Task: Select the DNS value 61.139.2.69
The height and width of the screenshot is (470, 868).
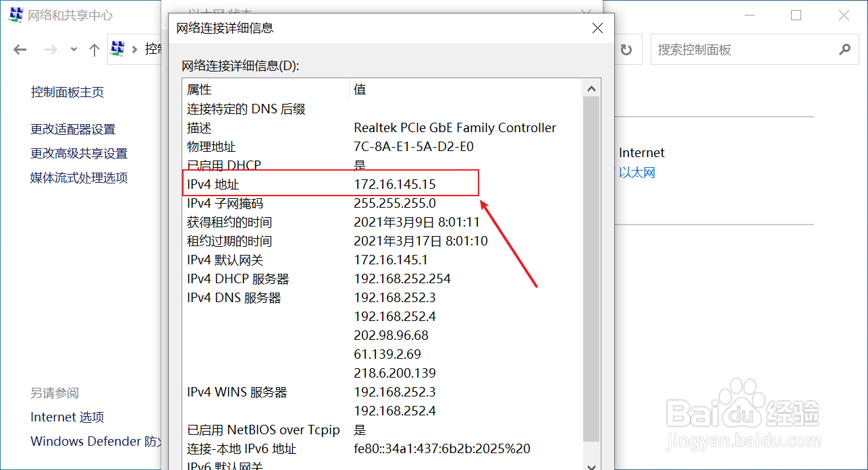Action: (387, 354)
